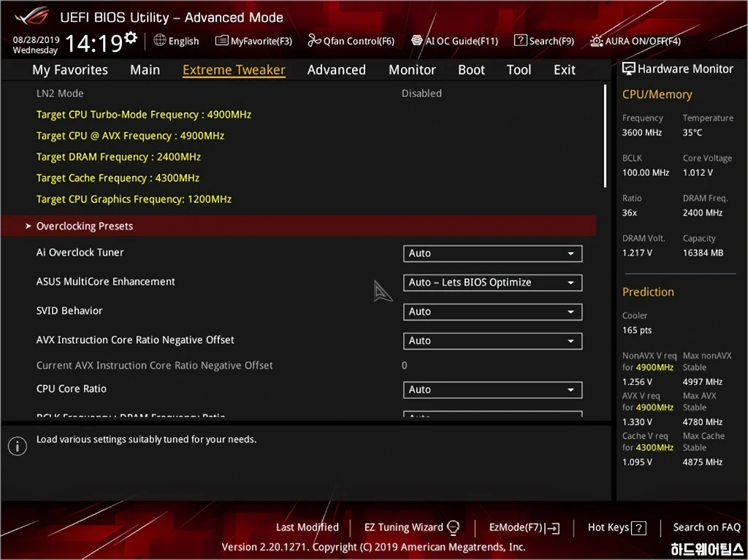
Task: Click Target Cache Frequency : 4300MHz text
Action: [x=118, y=178]
